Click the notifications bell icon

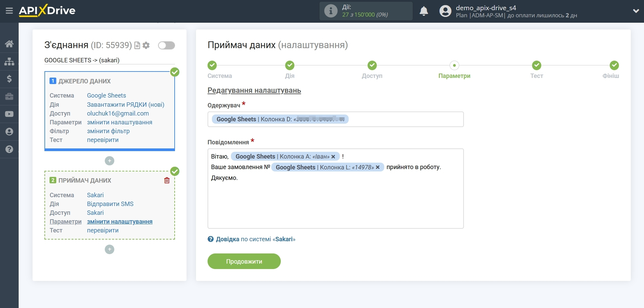click(424, 11)
